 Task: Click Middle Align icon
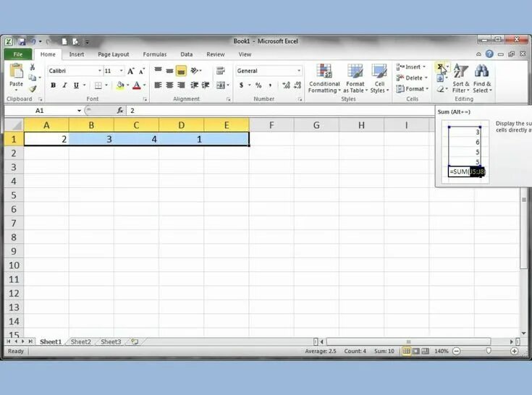pos(169,71)
